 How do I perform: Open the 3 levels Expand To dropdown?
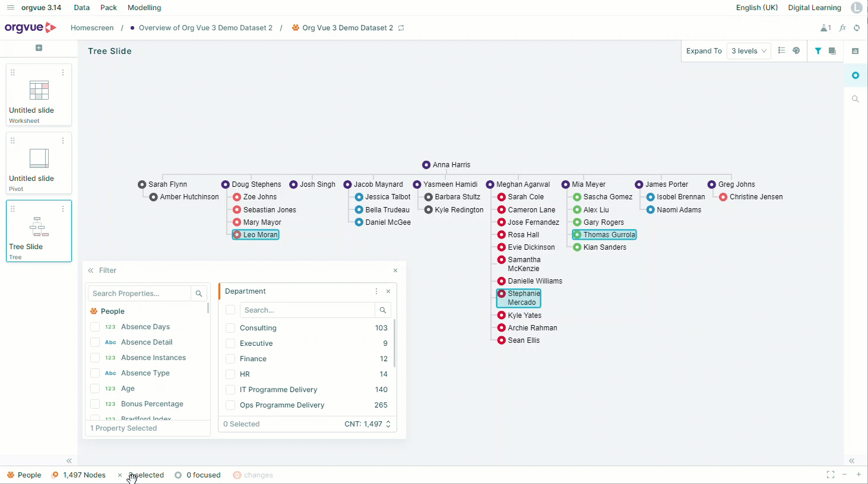click(749, 51)
